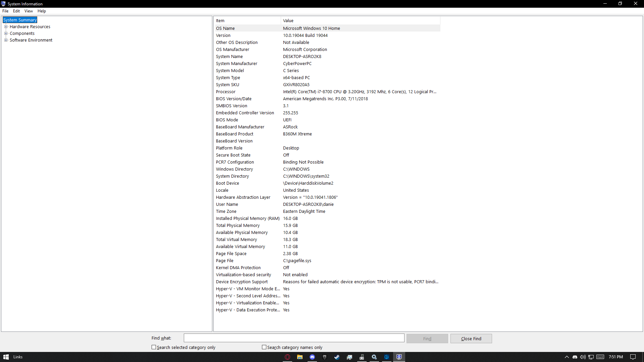Open the View menu
Viewport: 644px width, 362px height.
click(29, 11)
